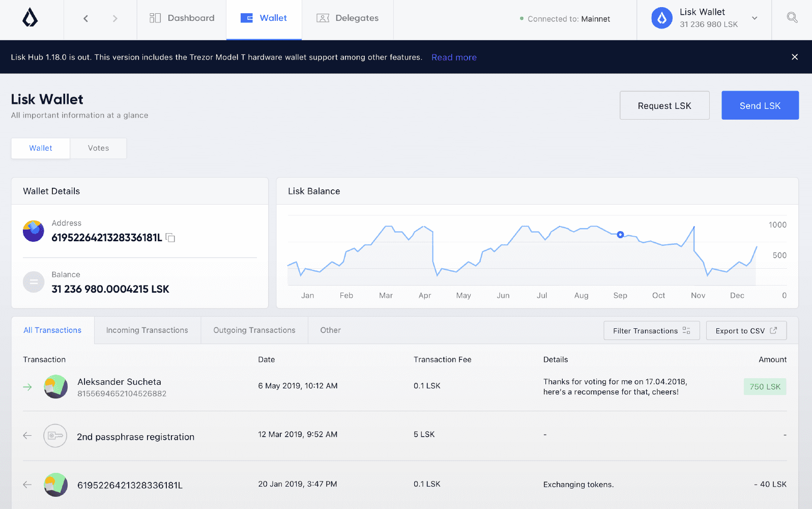Switch to the Votes sub-tab
812x509 pixels.
(x=98, y=148)
